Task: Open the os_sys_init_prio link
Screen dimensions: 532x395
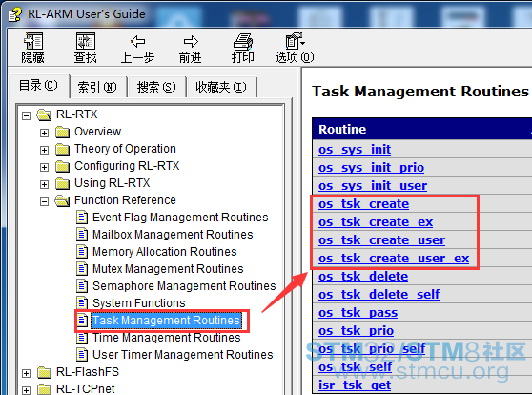Action: [x=371, y=167]
